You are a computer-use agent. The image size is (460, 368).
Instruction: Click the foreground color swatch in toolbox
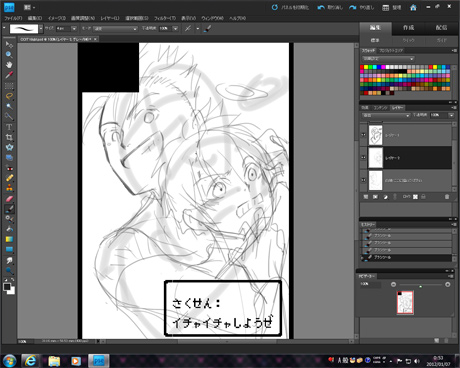point(7,287)
